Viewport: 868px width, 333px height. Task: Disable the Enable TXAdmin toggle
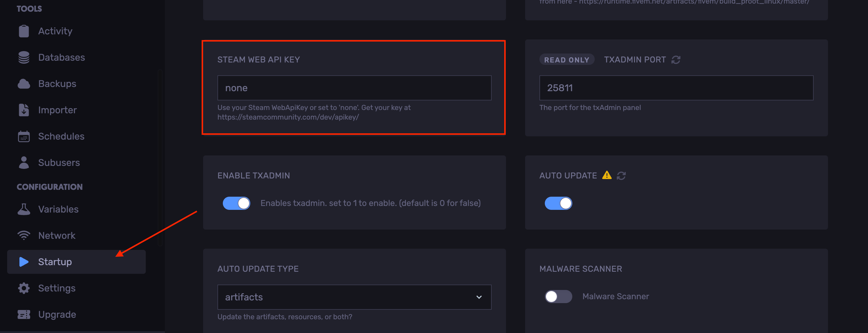tap(236, 203)
